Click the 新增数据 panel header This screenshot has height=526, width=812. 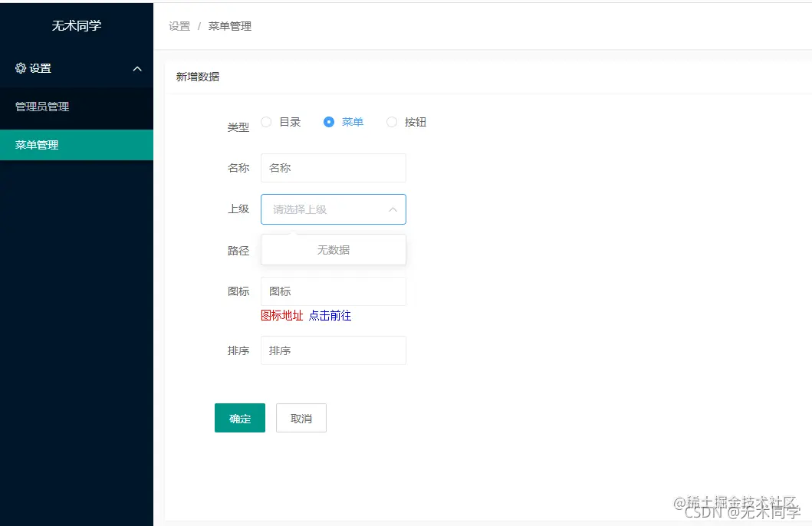(x=198, y=76)
